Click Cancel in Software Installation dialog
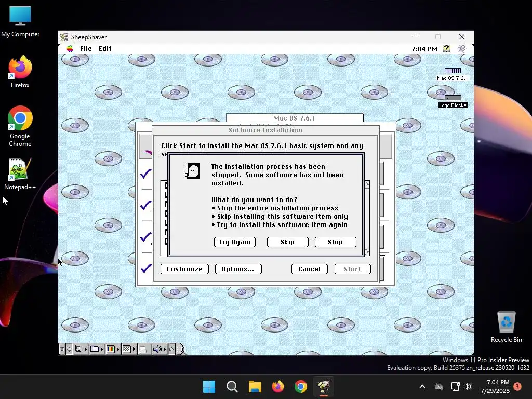 pos(310,269)
